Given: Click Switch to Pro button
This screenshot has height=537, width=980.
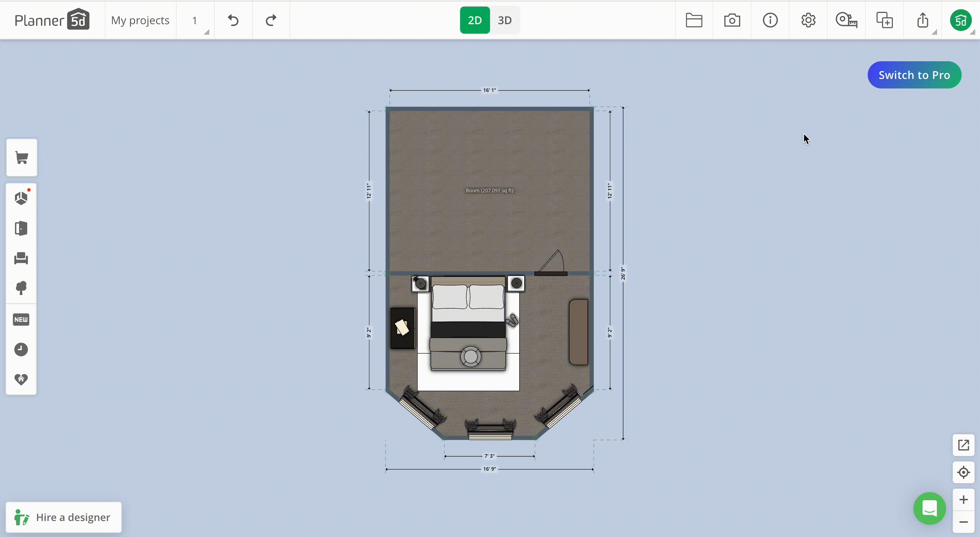Looking at the screenshot, I should [915, 75].
